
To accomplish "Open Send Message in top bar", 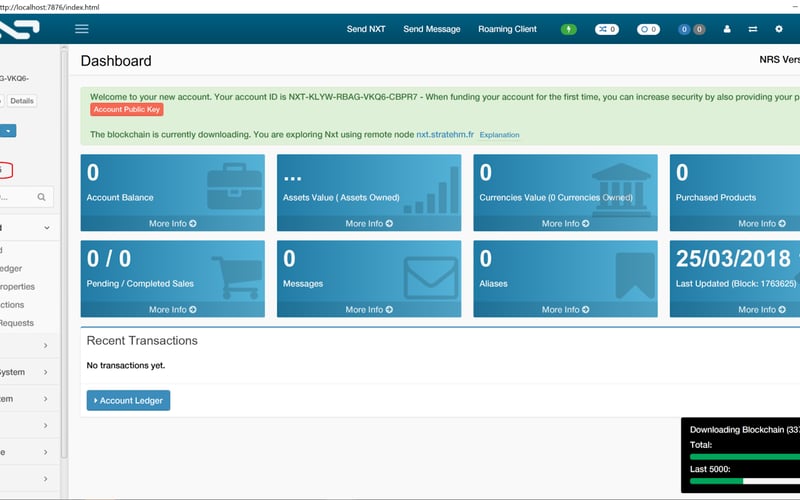I will coord(432,29).
